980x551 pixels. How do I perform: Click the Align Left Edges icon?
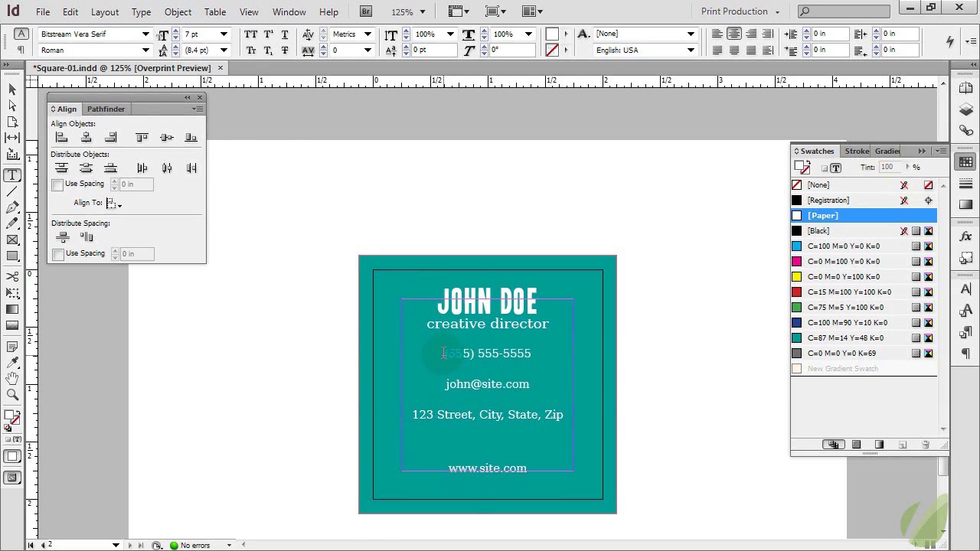tap(62, 138)
